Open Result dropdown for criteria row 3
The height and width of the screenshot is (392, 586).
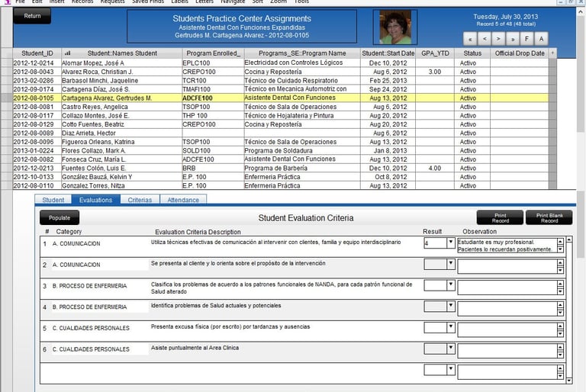(451, 285)
